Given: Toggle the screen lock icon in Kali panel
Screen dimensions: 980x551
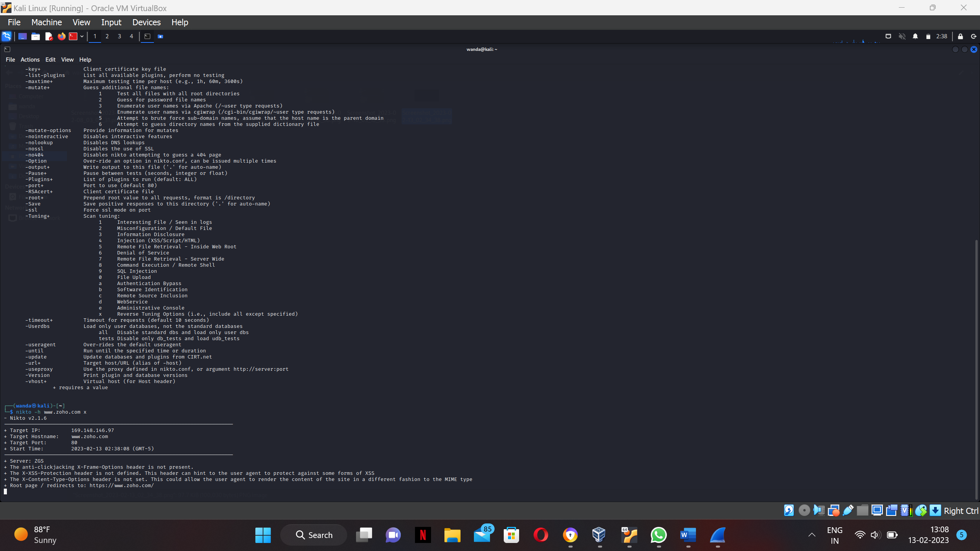Looking at the screenshot, I should tap(960, 36).
